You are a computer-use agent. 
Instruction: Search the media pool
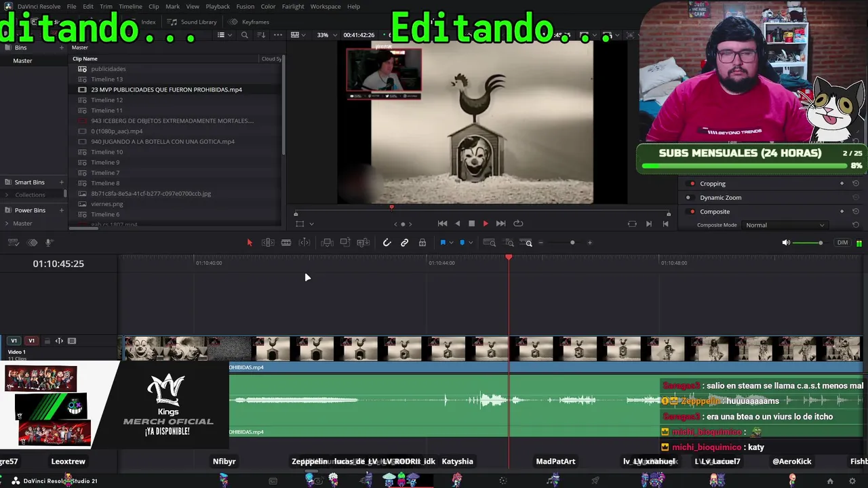click(245, 35)
